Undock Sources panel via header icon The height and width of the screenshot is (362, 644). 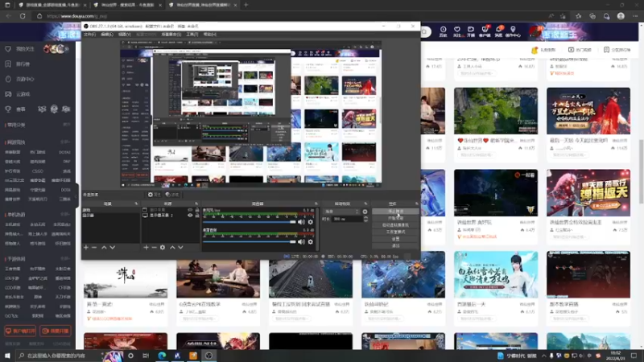click(196, 204)
